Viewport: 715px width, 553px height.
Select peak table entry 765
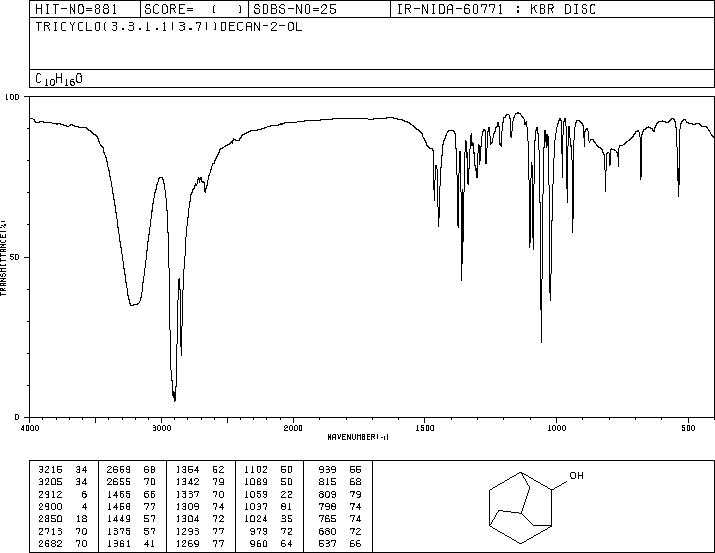tap(327, 519)
